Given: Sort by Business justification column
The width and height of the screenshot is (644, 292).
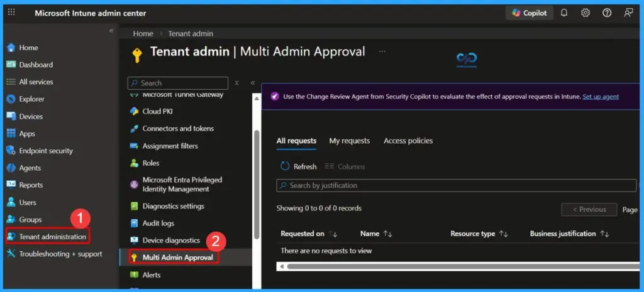Looking at the screenshot, I should (569, 234).
